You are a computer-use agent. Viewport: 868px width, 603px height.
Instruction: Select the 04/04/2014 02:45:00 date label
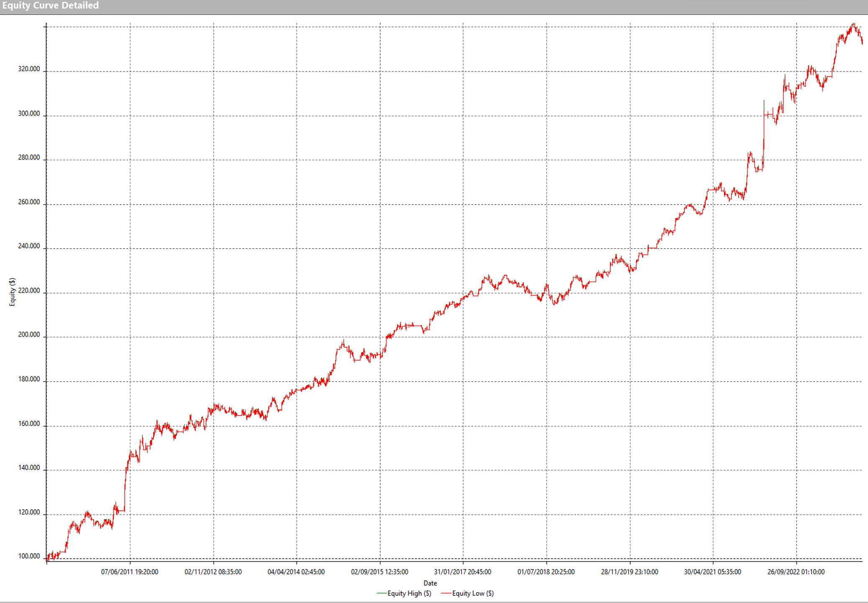pos(296,572)
